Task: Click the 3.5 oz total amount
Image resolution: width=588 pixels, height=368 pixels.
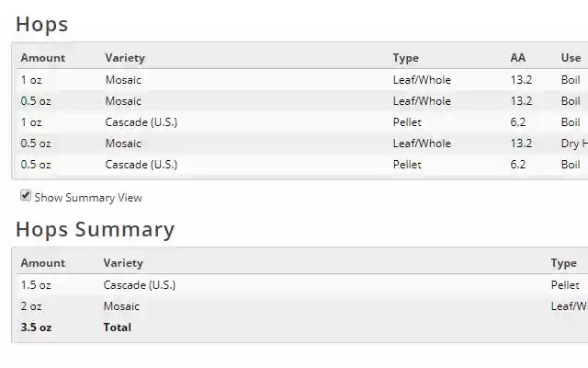Action: coord(37,328)
